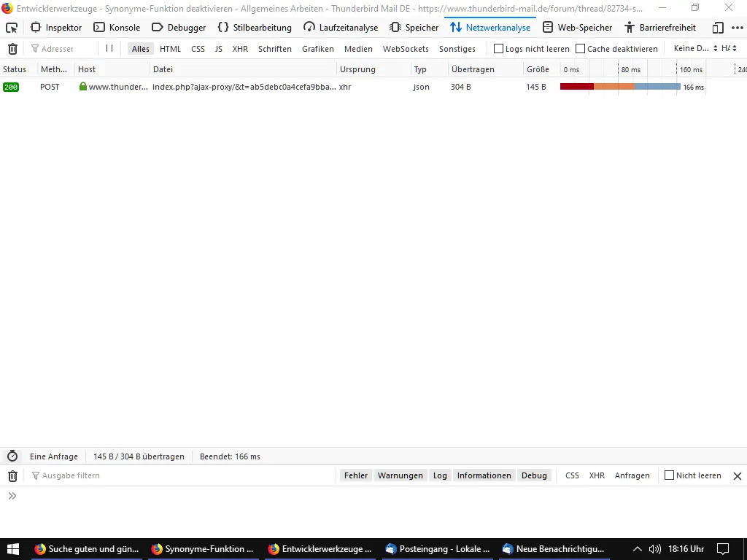This screenshot has width=747, height=560.
Task: Click the console input prompt chevrons
Action: coord(12,496)
